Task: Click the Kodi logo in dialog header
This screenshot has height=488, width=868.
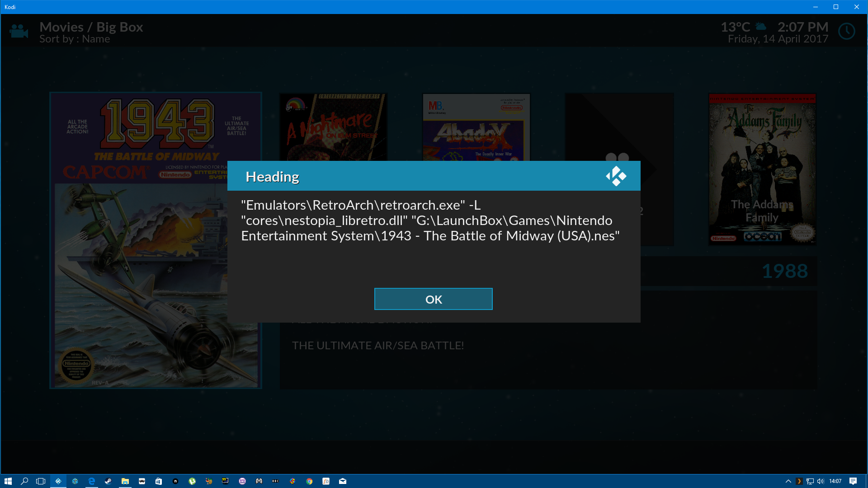Action: coord(616,176)
